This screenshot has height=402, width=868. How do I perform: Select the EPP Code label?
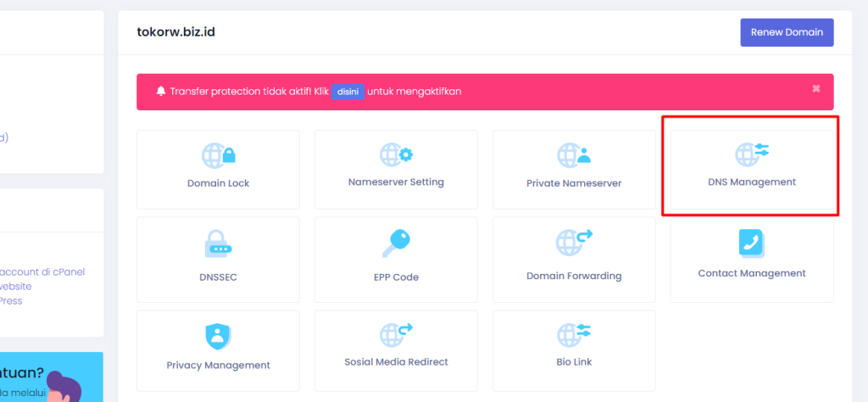(397, 276)
